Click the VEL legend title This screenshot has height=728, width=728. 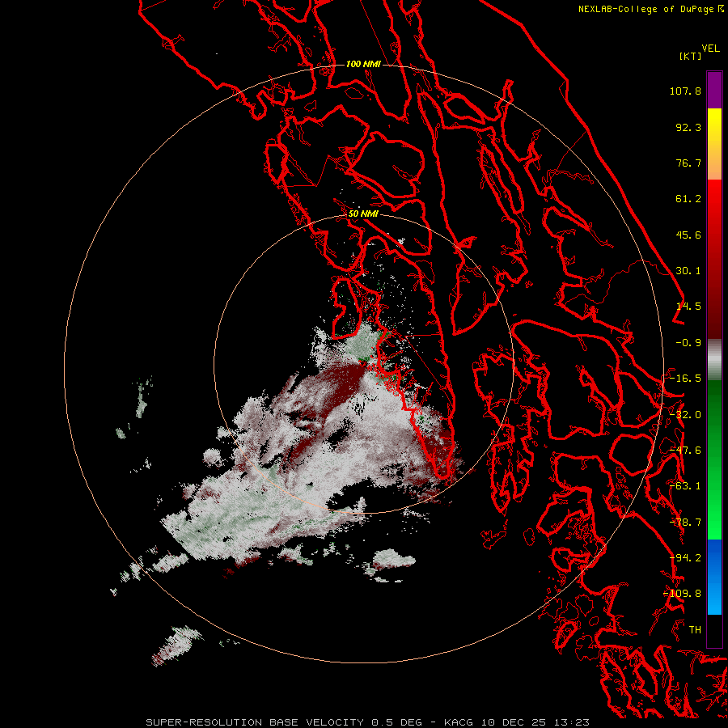pos(710,49)
